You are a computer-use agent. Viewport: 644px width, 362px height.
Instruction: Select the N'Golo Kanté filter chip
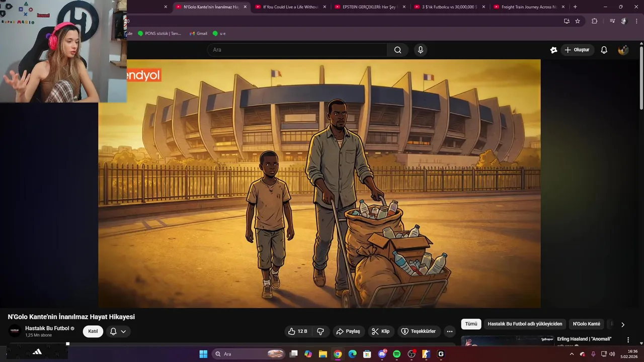pos(586,324)
